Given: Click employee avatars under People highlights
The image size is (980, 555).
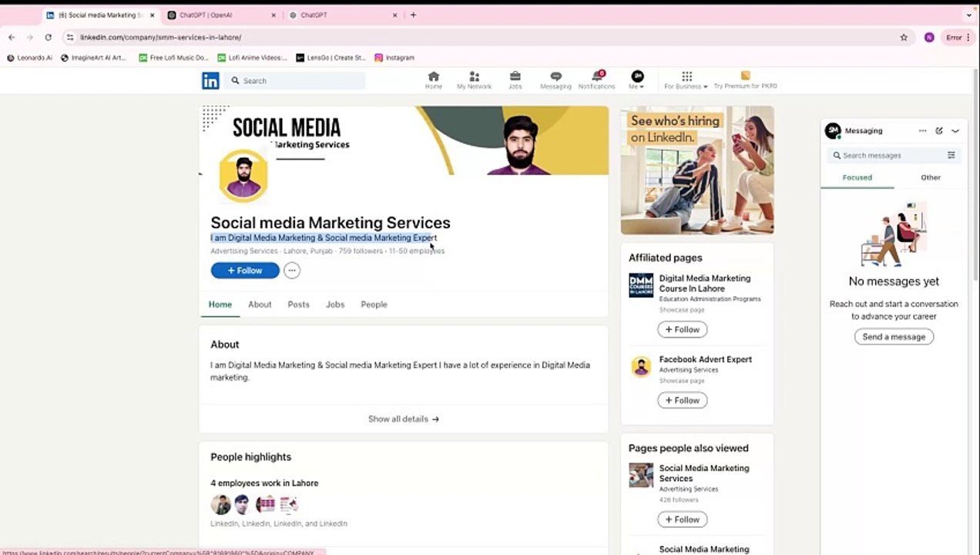Looking at the screenshot, I should click(x=254, y=504).
